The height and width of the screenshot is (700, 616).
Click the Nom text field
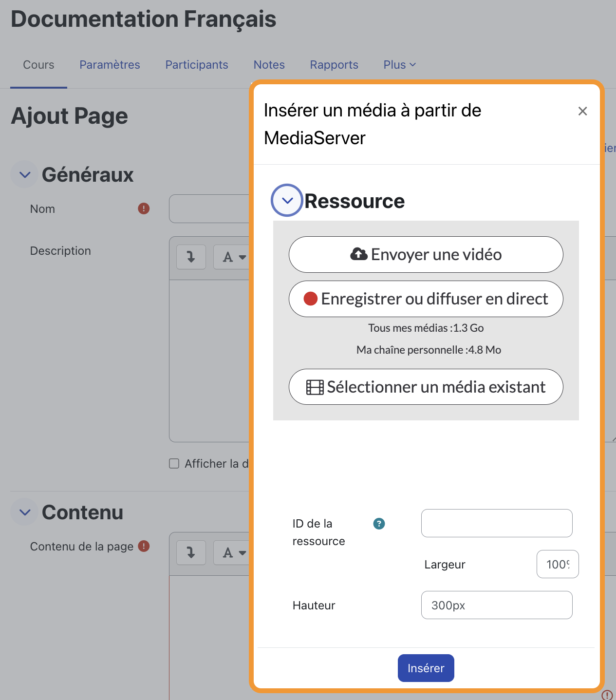click(209, 208)
